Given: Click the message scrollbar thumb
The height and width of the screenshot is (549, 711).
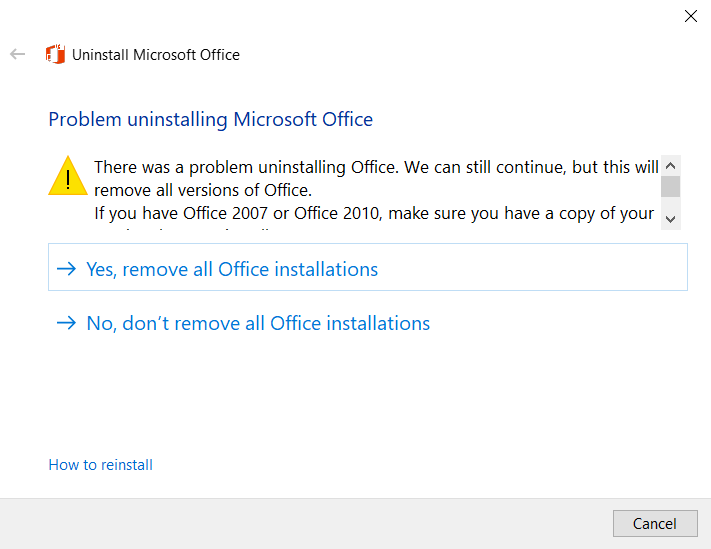Looking at the screenshot, I should pos(671,186).
